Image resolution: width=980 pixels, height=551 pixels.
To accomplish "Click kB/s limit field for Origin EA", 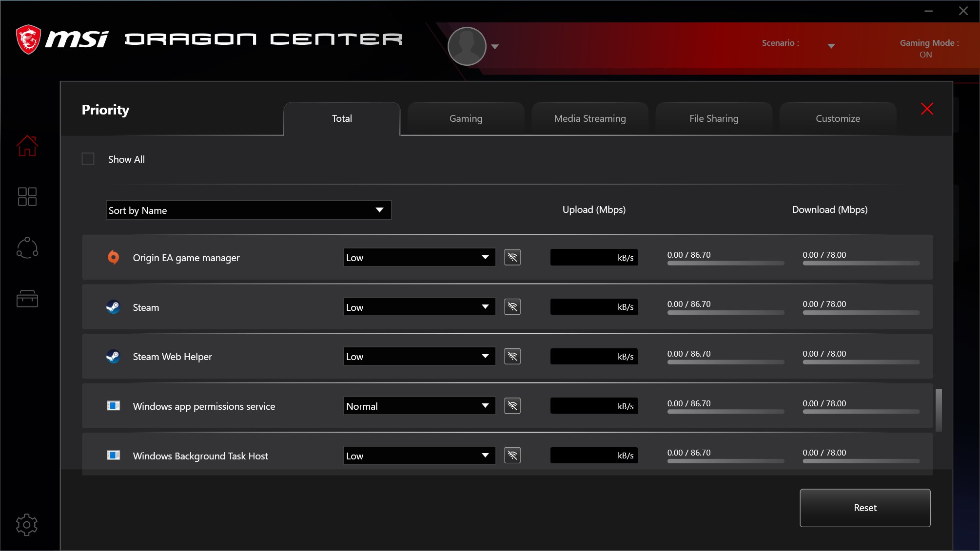I will click(x=594, y=257).
